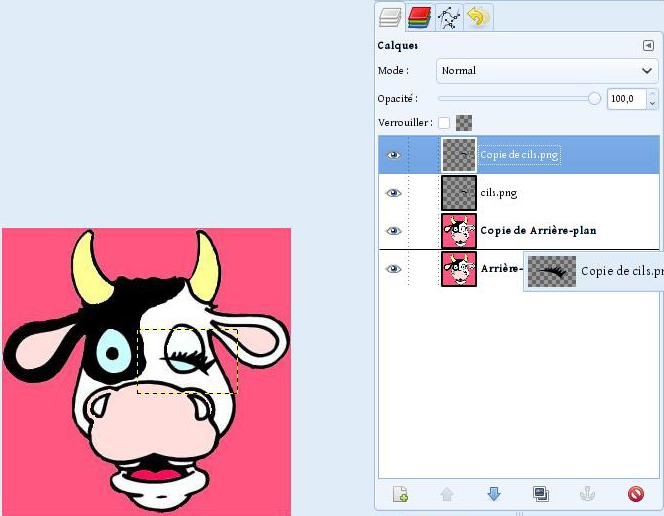The height and width of the screenshot is (516, 664).
Task: Click the Opacité slider handle
Action: [x=595, y=99]
